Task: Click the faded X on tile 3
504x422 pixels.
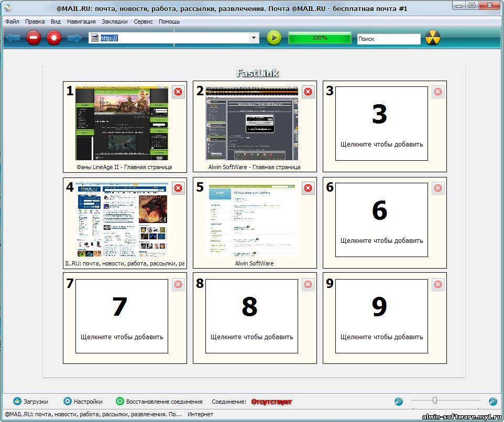Action: (x=438, y=92)
